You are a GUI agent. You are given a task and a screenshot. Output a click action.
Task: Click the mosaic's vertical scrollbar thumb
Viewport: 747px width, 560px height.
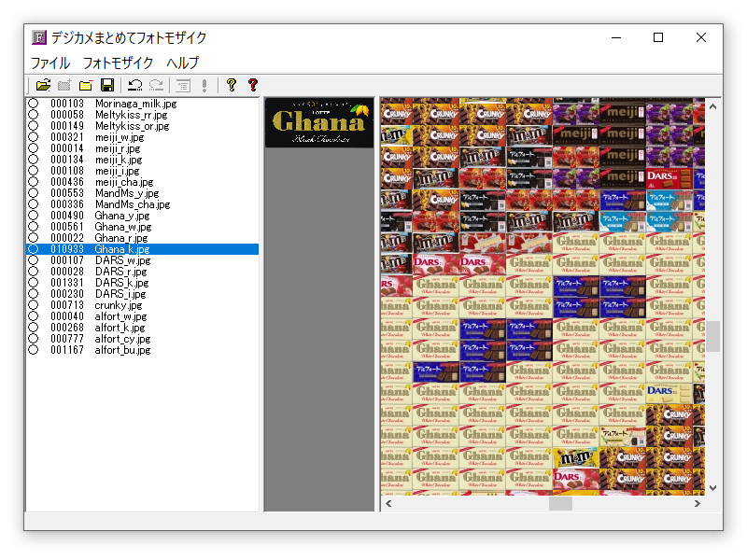click(712, 336)
